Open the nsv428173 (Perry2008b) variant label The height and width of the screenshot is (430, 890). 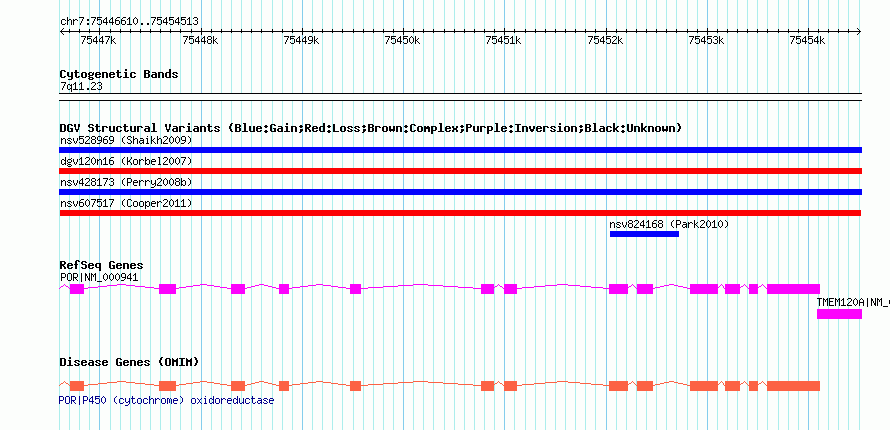[x=126, y=182]
